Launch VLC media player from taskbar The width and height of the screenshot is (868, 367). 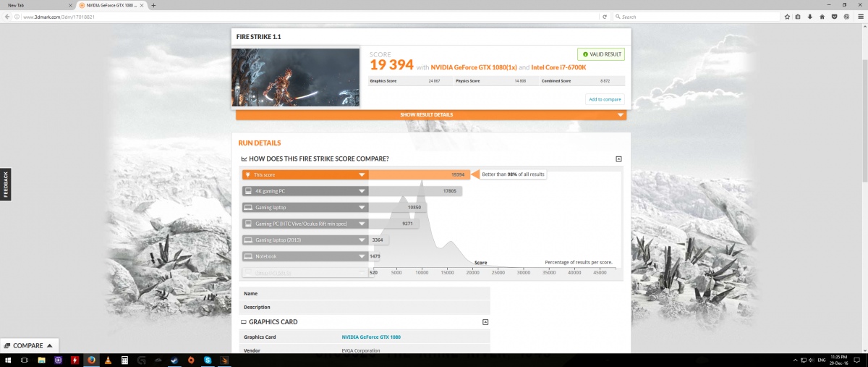coord(108,360)
